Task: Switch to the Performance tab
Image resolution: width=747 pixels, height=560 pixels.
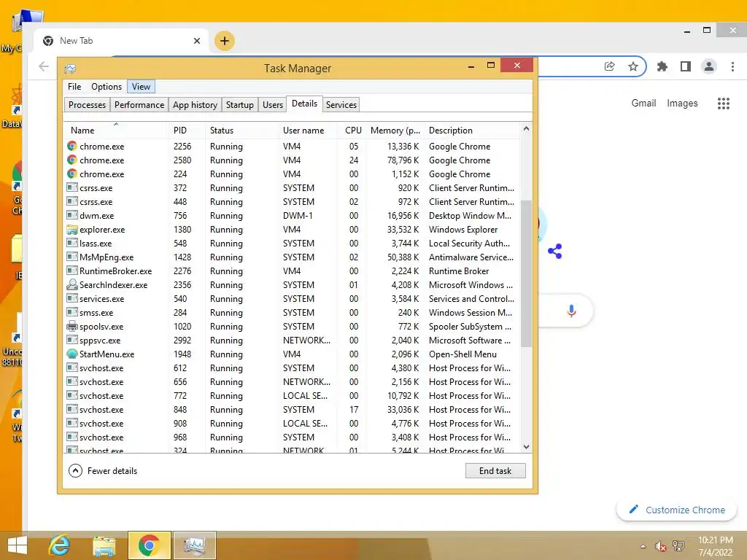Action: 139,105
